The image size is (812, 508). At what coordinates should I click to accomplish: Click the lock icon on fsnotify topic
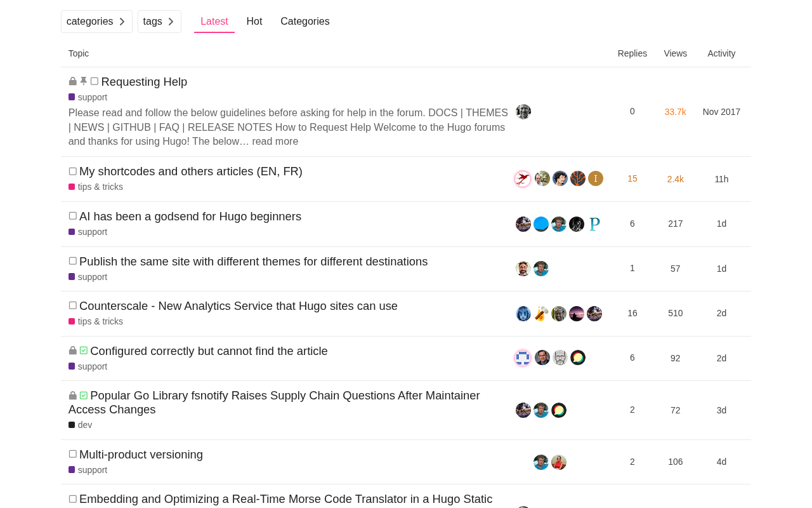[x=73, y=396]
